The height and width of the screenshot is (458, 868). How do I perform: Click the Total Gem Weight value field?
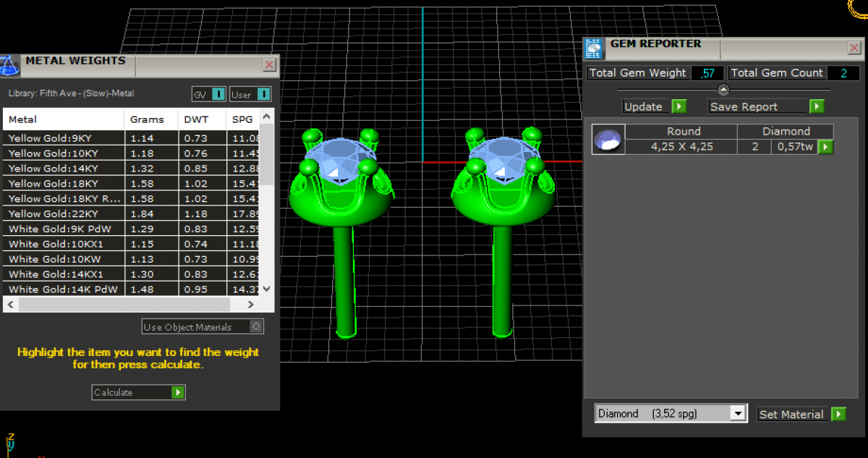tap(707, 73)
